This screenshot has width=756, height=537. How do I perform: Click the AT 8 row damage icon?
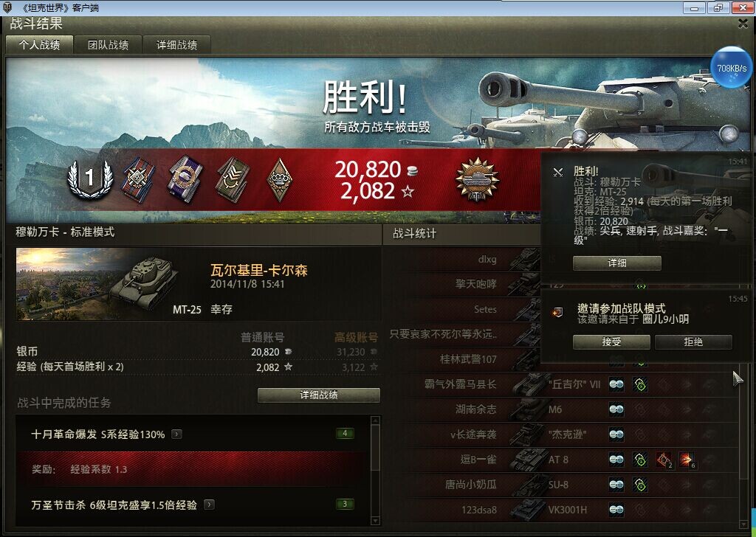click(x=687, y=460)
